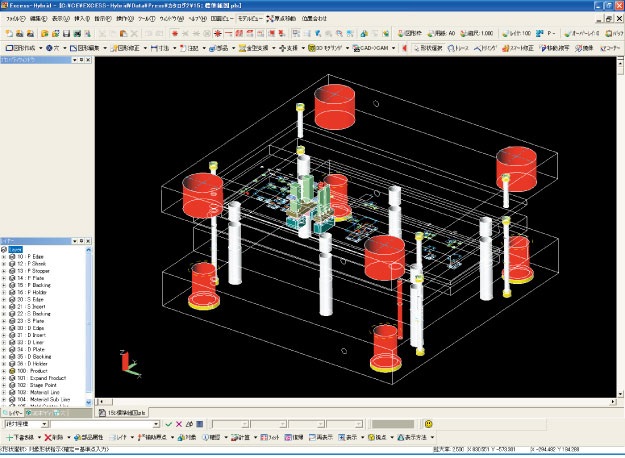
Task: Expand the 10 : P Edge layer
Action: click(x=4, y=257)
